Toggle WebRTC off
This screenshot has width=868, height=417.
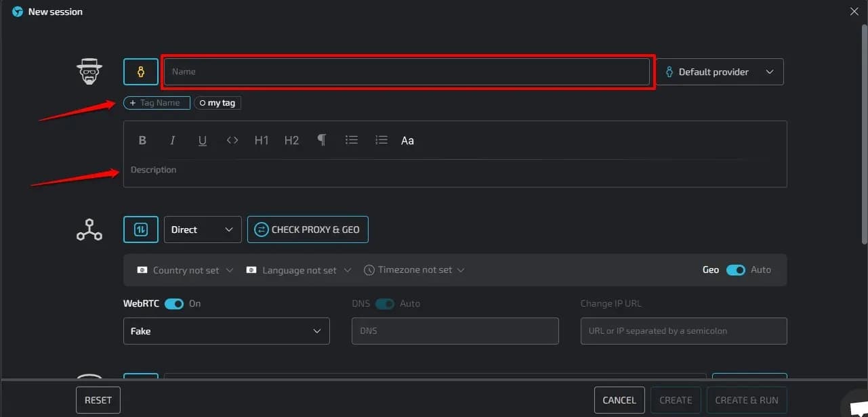click(x=173, y=303)
